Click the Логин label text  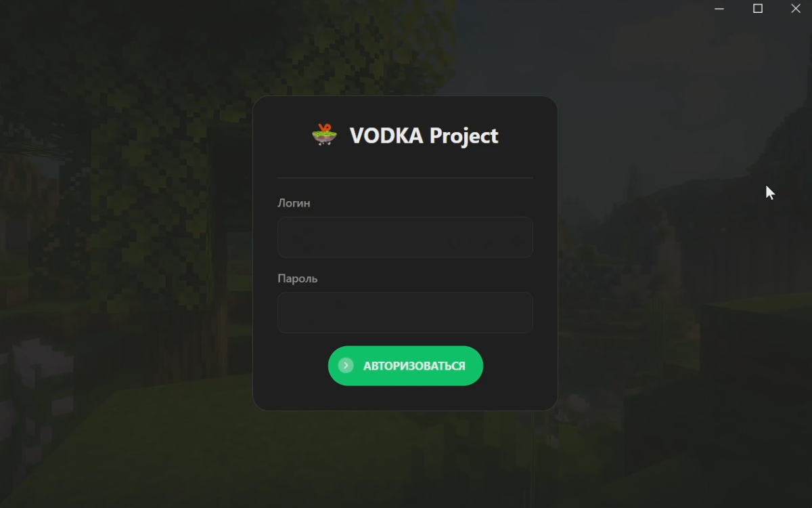pyautogui.click(x=294, y=203)
